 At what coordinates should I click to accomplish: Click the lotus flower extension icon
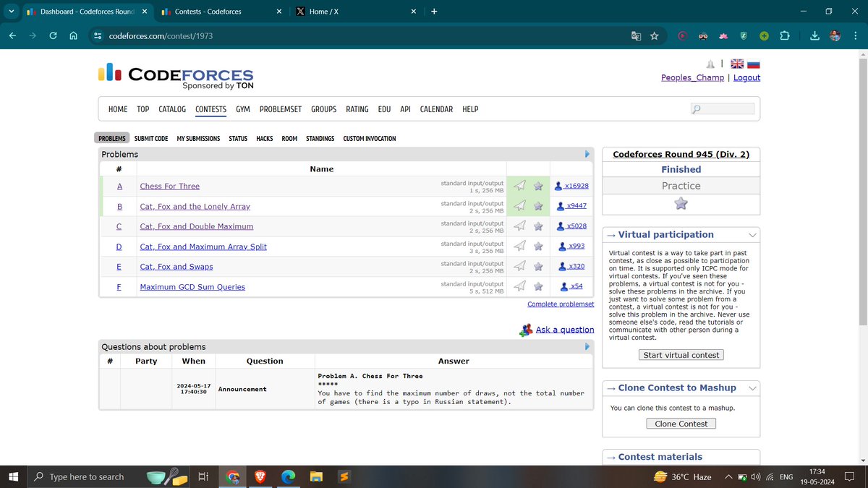point(723,35)
